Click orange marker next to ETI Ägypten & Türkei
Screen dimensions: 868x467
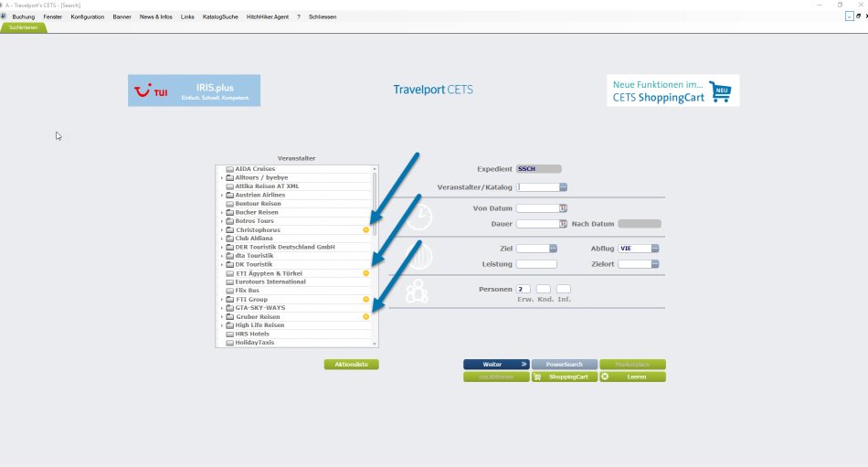pyautogui.click(x=365, y=273)
